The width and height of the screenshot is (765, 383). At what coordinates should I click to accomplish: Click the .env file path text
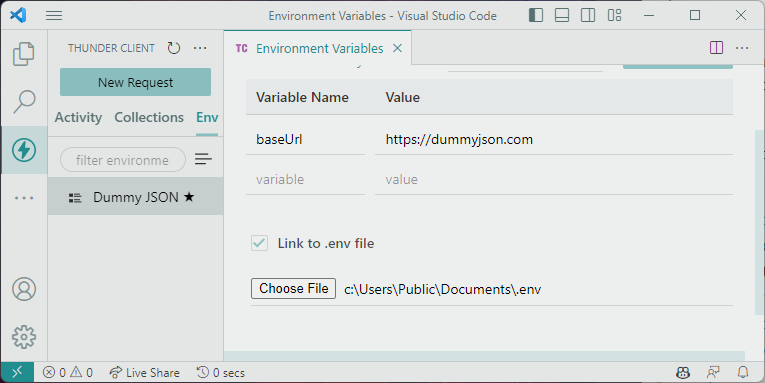[443, 289]
